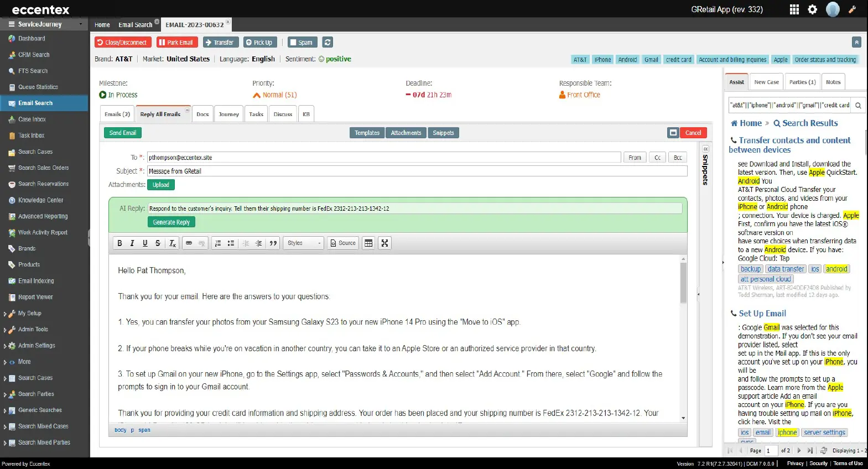Open the user profile avatar
Screen dimensions: 868x469
833,9
